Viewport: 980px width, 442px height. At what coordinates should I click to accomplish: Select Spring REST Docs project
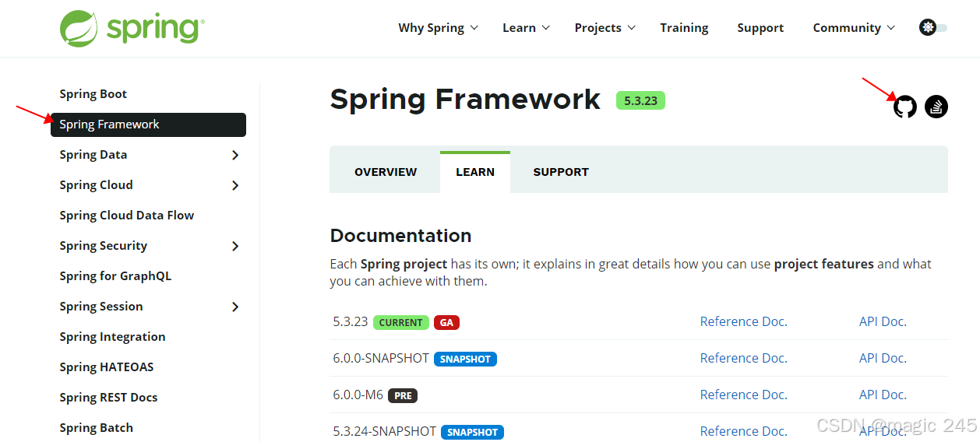[x=108, y=398]
